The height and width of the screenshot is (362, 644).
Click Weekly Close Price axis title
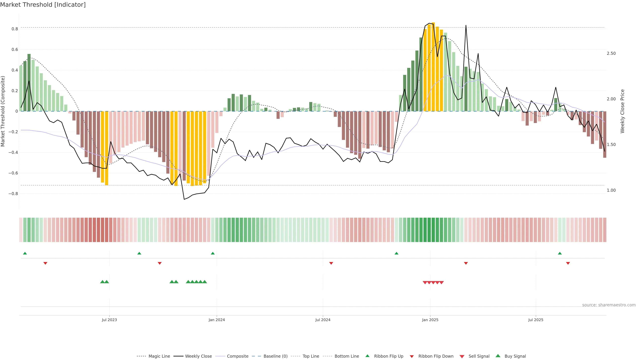[622, 111]
